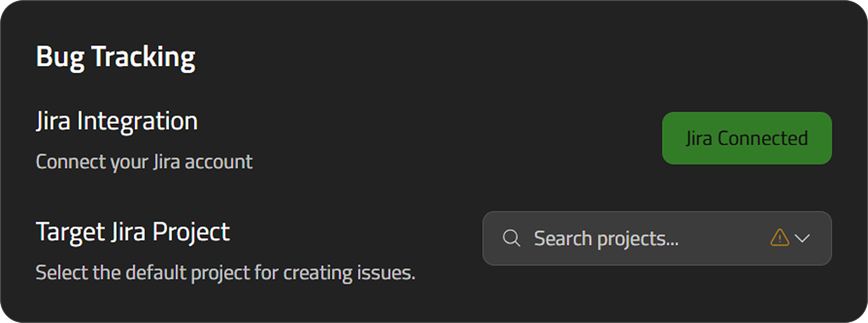The image size is (868, 323).
Task: Disconnect using the green Jira Connected button
Action: tap(747, 138)
